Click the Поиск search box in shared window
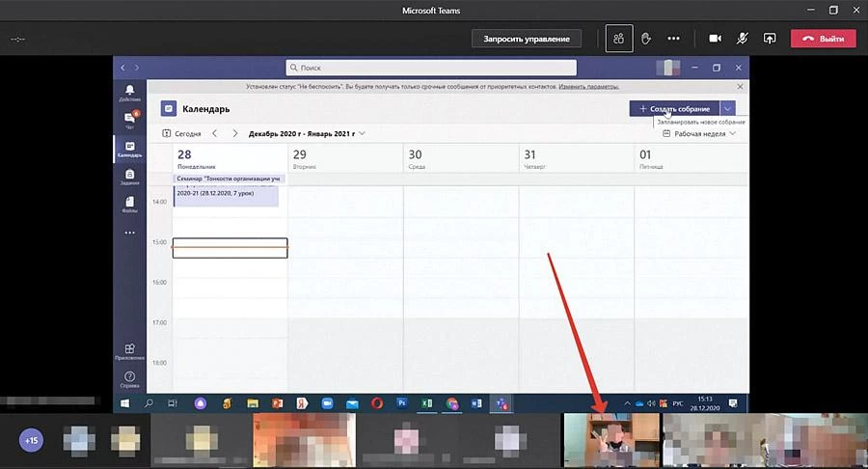The height and width of the screenshot is (469, 868). coord(431,68)
